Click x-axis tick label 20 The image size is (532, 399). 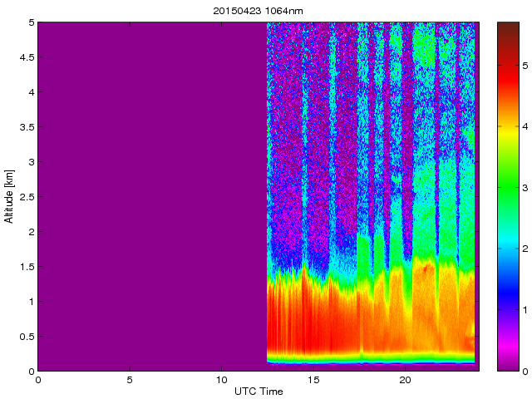pos(405,380)
